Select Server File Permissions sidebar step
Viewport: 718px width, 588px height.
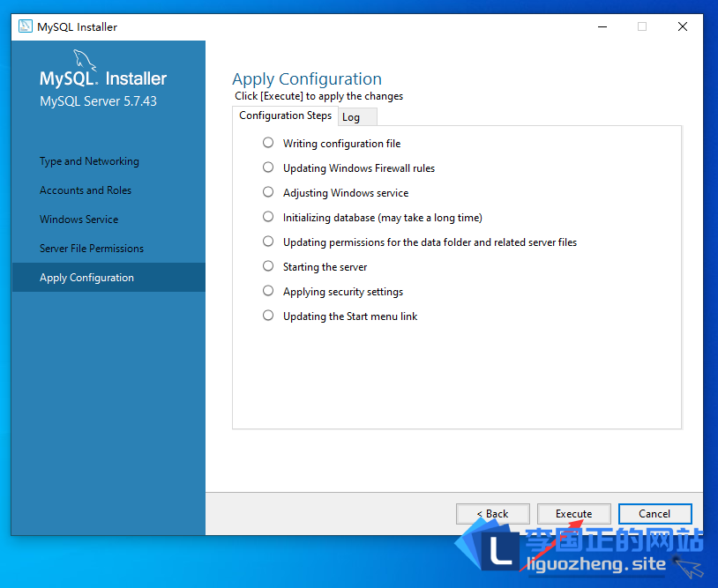(x=92, y=249)
